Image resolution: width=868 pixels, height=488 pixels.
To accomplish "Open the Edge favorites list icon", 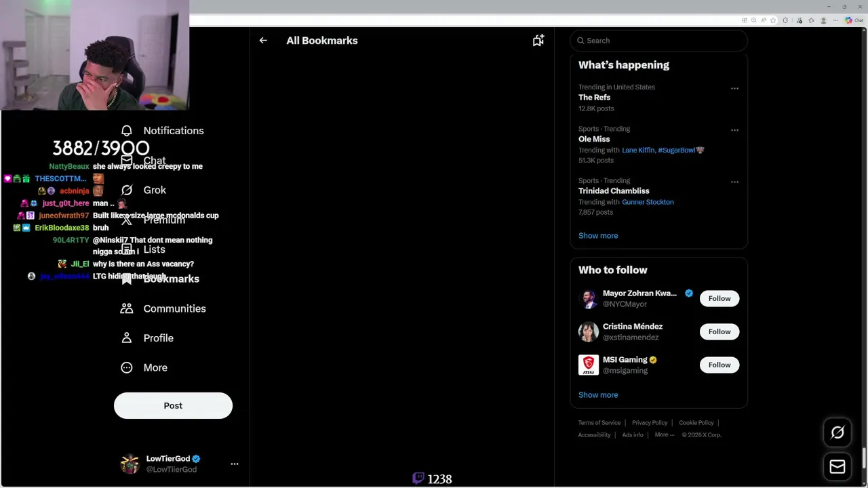I will pos(811,20).
